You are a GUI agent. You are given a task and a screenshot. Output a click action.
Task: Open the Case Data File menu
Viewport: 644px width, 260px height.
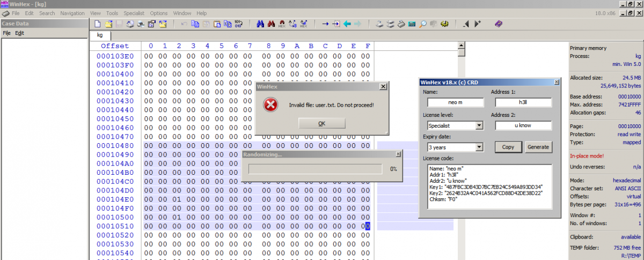(6, 33)
